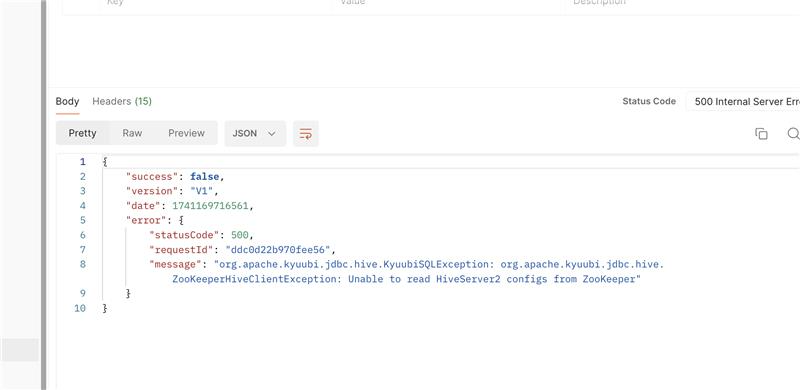Click the requestId value ddc0d22b970fee56
The height and width of the screenshot is (390, 800).
coord(278,250)
